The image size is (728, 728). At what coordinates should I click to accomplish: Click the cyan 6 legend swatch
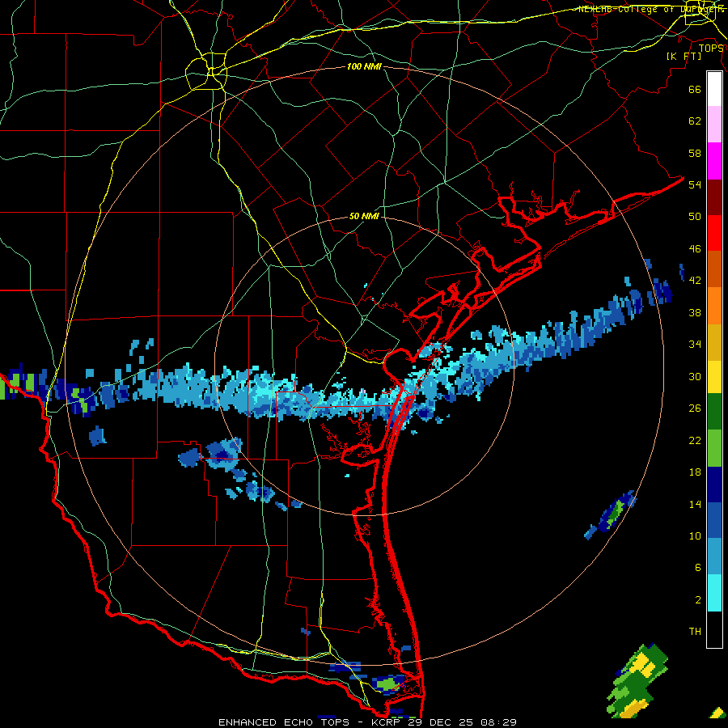[x=714, y=593]
